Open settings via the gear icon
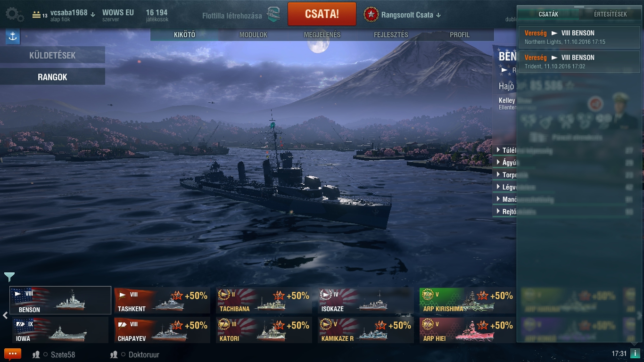This screenshot has width=644, height=362. (14, 15)
